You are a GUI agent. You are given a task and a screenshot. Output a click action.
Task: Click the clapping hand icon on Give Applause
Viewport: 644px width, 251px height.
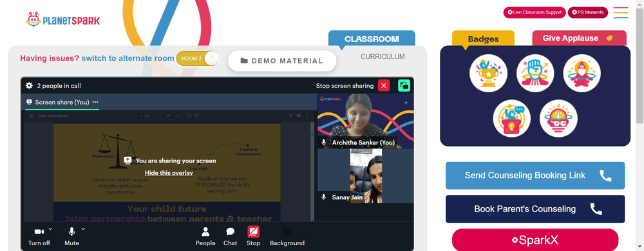610,38
